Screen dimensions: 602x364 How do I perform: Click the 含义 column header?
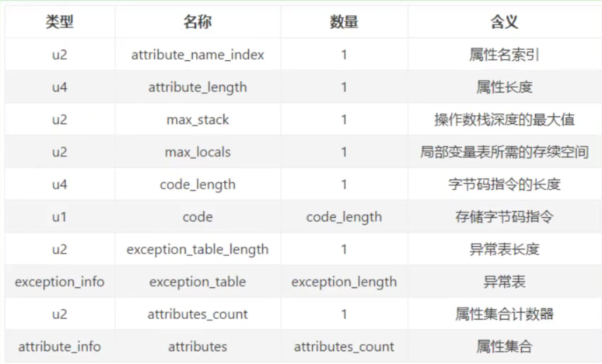tap(504, 22)
